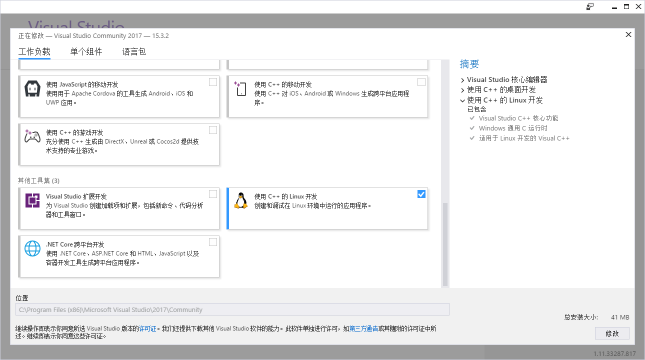Viewport: 645px width, 360px height.
Task: Click the Linux penguin icon
Action: coord(241,200)
